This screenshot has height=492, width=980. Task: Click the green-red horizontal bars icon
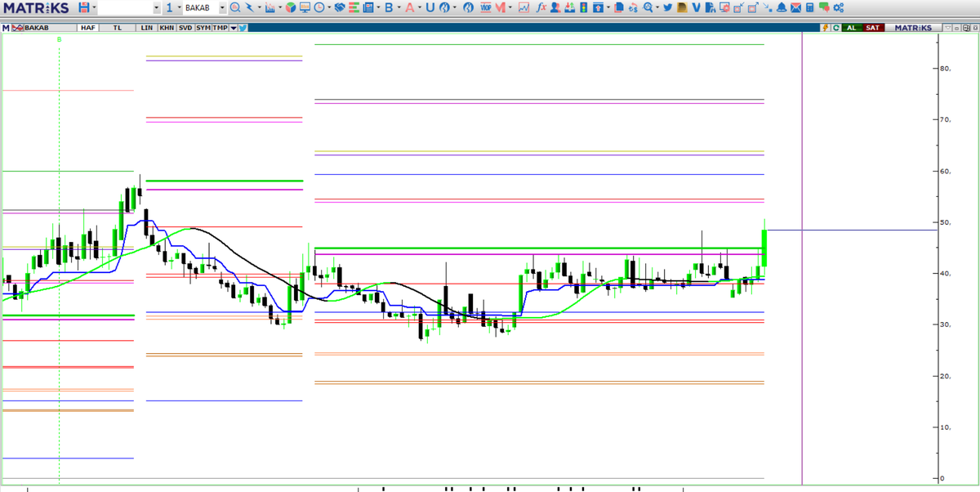(354, 7)
